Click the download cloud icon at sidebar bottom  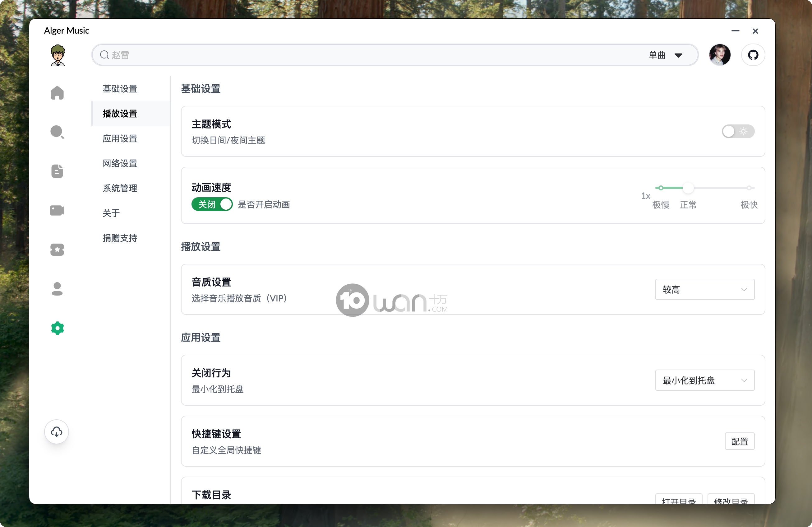57,432
